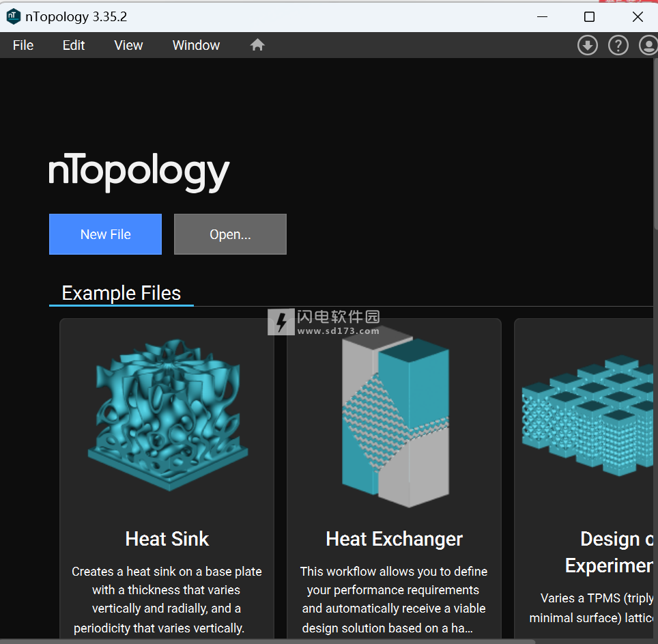This screenshot has height=644, width=658.
Task: Click the home icon in the menu bar
Action: 257,44
